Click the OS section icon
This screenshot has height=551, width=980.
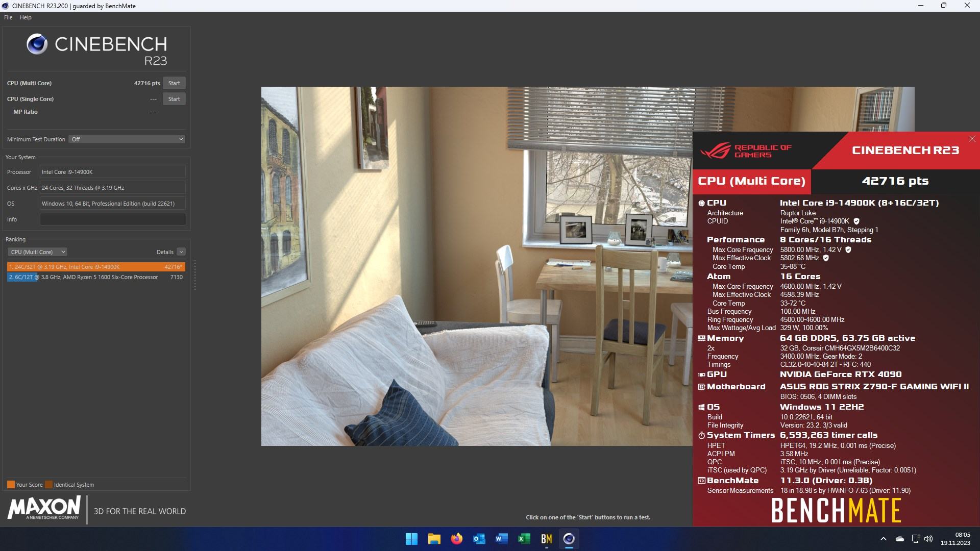tap(702, 407)
